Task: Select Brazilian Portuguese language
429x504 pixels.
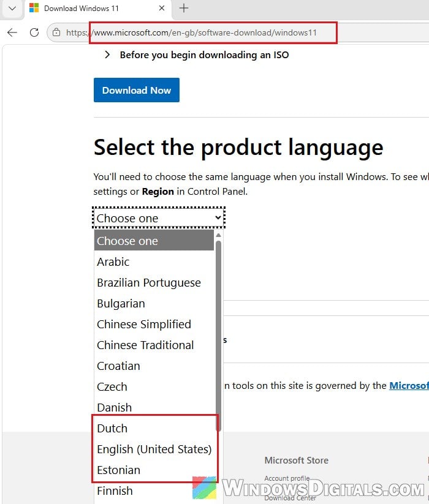Action: (154, 282)
